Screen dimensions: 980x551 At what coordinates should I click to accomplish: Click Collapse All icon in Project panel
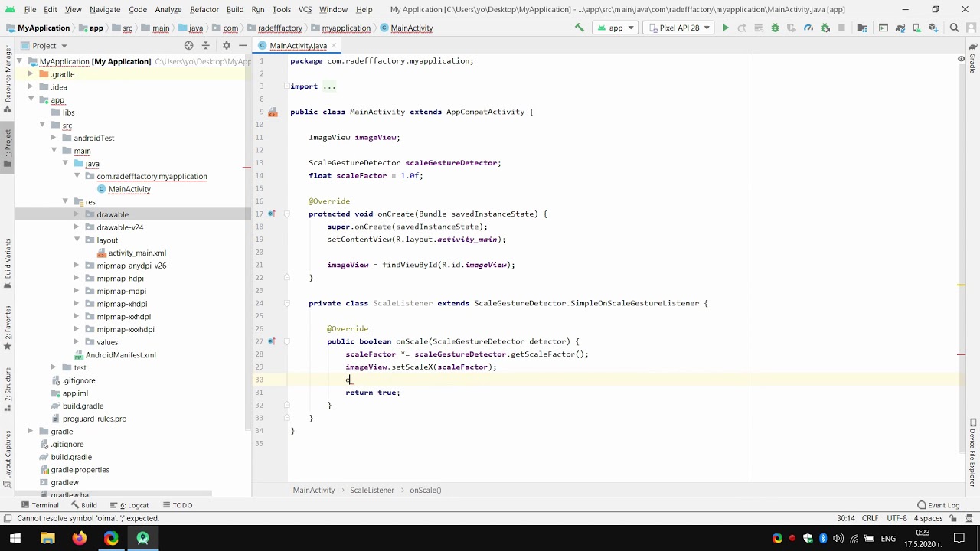(x=205, y=45)
